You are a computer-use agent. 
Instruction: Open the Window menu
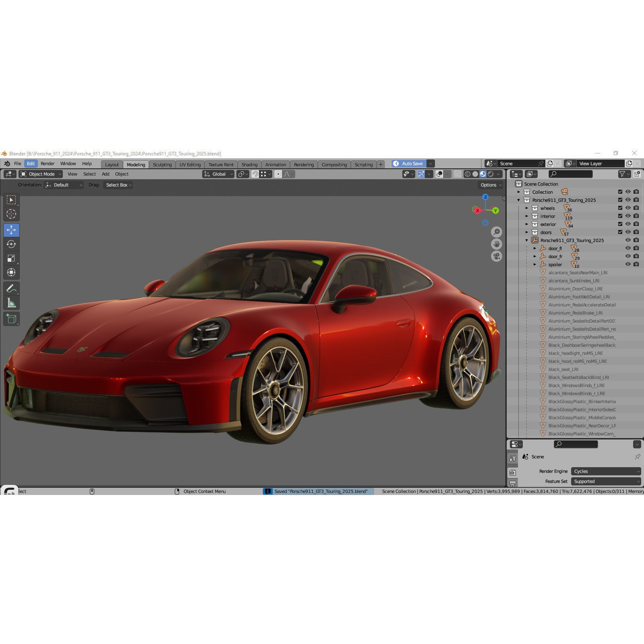tap(68, 164)
